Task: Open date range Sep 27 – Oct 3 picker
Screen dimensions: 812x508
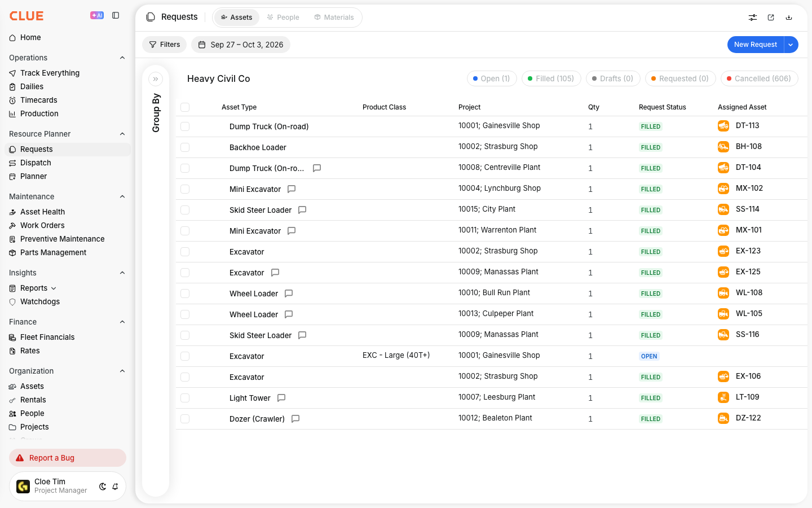Action: coord(241,45)
